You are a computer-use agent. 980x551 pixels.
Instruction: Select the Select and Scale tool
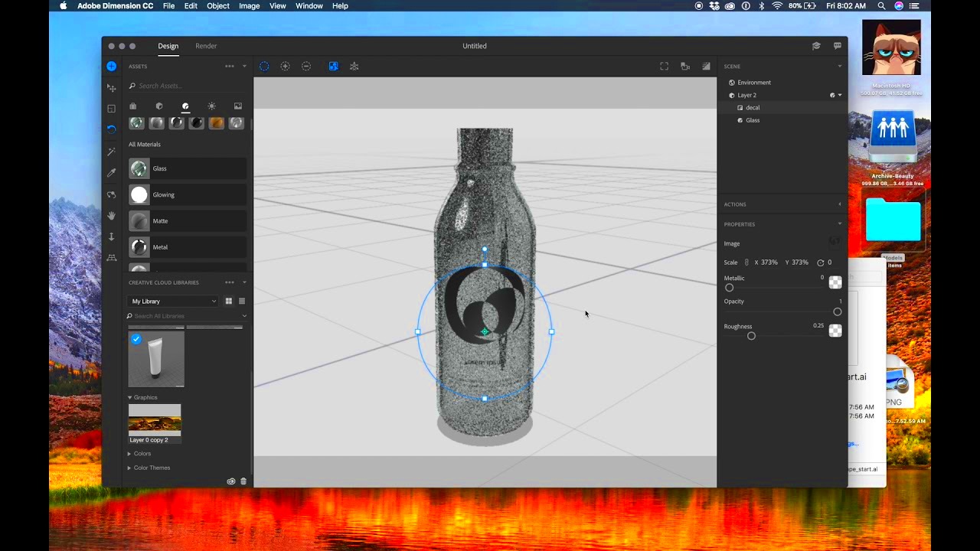[x=111, y=109]
